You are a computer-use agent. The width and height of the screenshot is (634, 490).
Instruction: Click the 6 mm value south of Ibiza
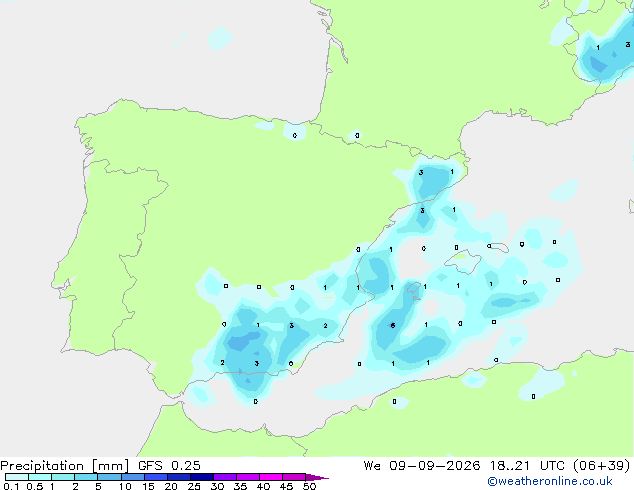click(x=393, y=325)
